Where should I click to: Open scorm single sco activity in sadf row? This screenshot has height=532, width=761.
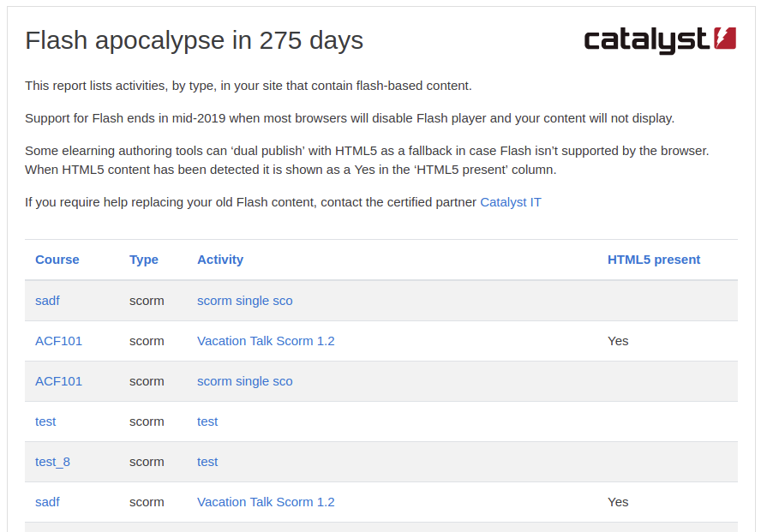[x=244, y=301]
